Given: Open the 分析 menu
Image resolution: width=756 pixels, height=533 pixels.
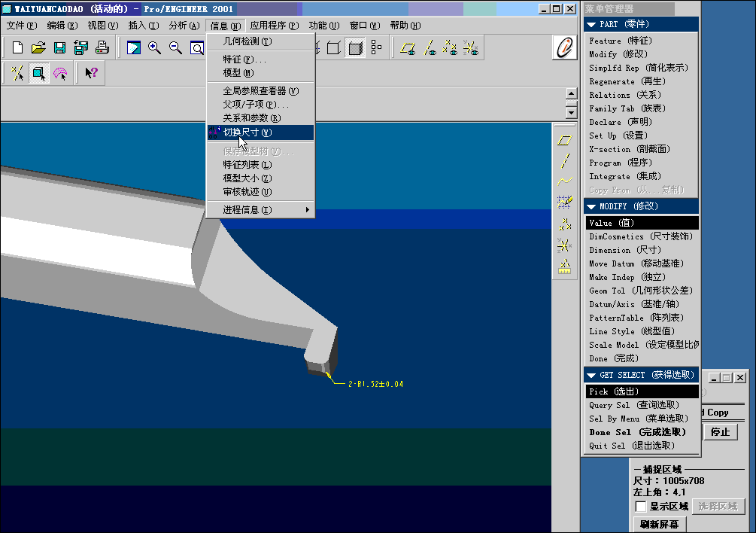Looking at the screenshot, I should [x=184, y=26].
